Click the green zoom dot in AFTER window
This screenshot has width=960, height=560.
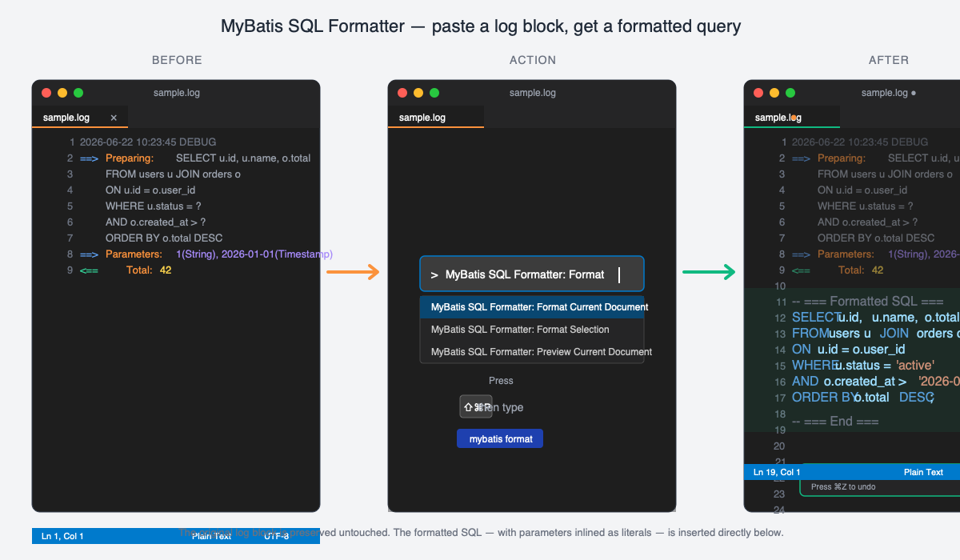point(790,93)
